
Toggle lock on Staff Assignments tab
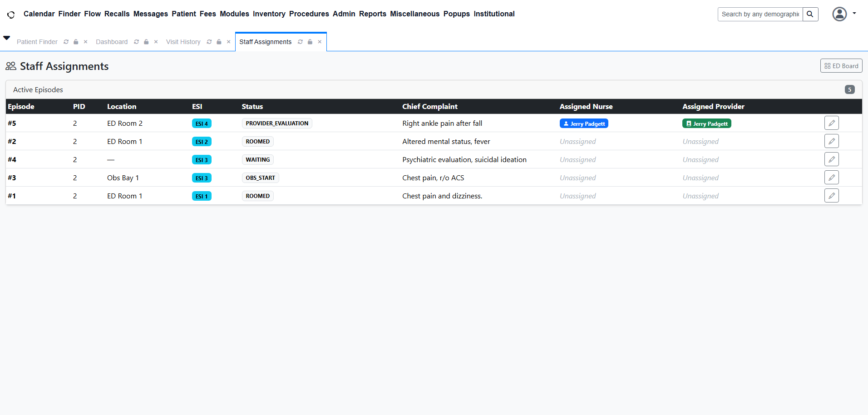point(310,42)
